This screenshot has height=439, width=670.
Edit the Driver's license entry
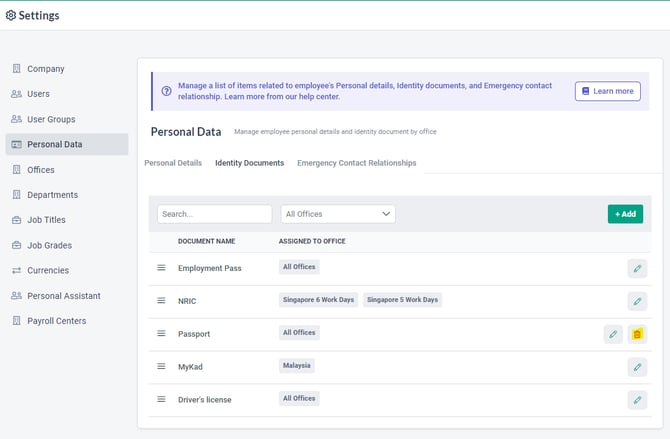(637, 400)
